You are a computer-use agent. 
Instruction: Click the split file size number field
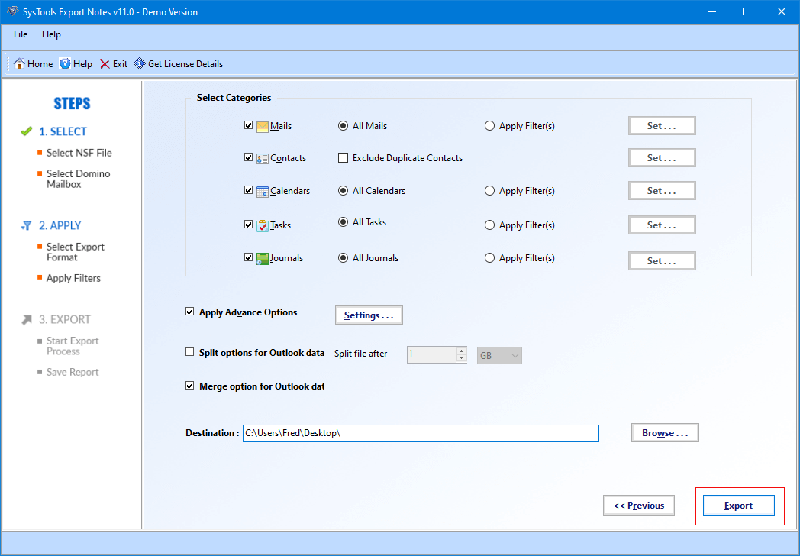(432, 356)
